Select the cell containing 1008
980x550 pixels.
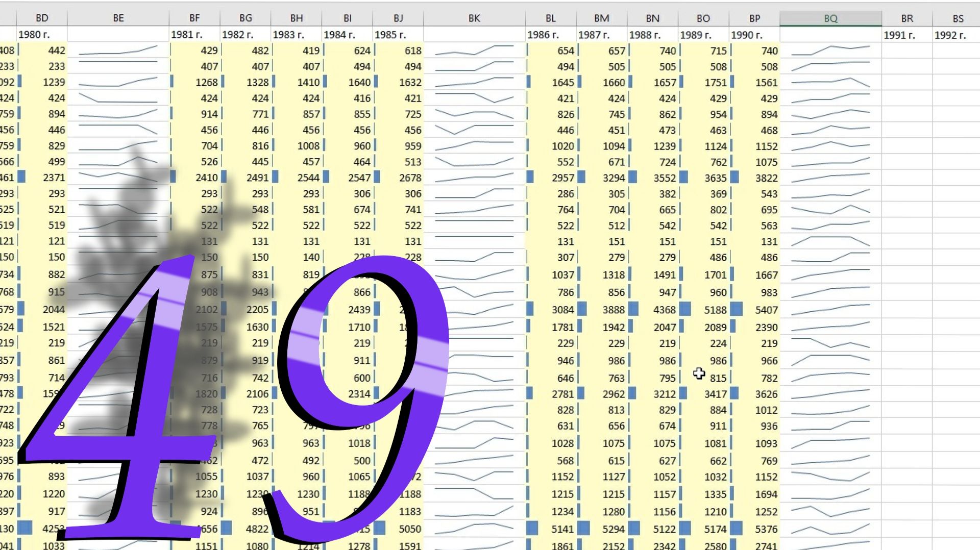pos(297,146)
